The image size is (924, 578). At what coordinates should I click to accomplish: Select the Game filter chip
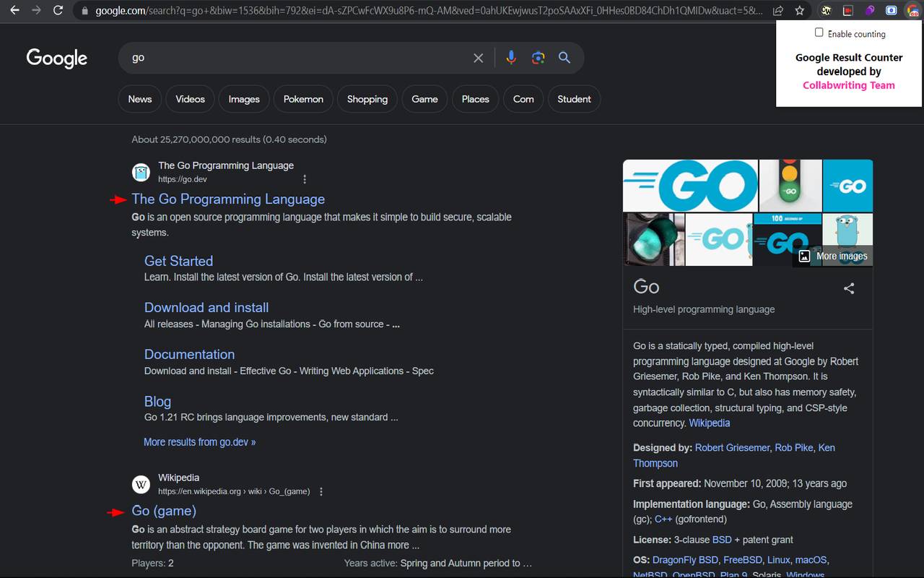pos(424,99)
